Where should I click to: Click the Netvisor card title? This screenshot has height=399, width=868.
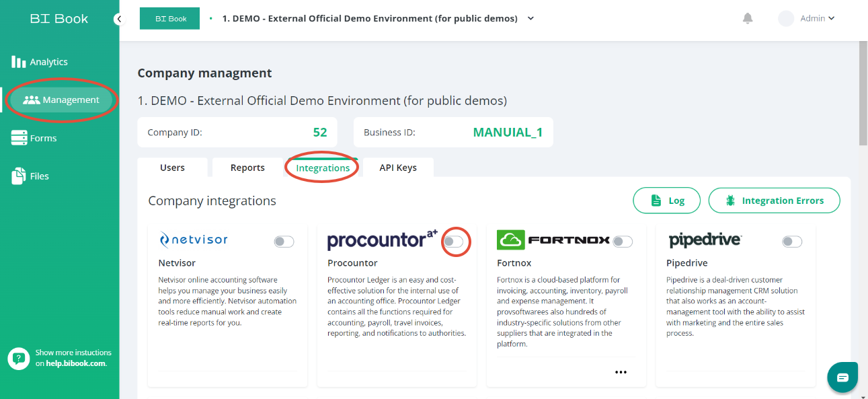point(177,263)
